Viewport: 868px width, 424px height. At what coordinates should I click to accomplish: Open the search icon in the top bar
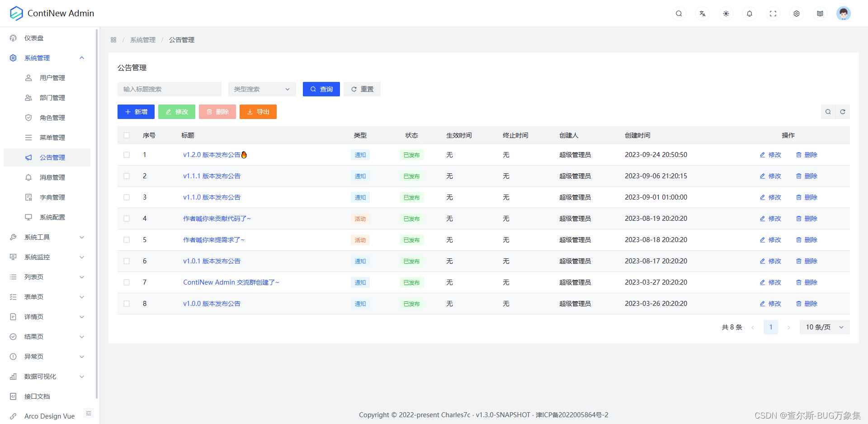click(x=679, y=14)
